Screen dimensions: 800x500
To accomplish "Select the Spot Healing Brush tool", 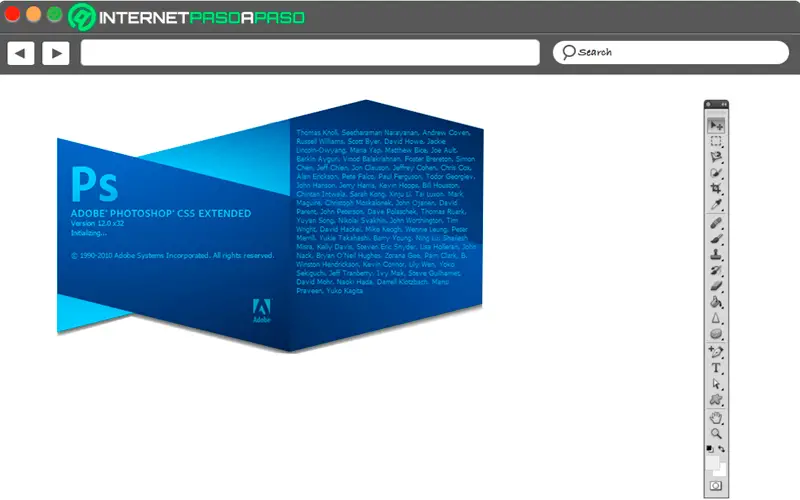I will [x=716, y=223].
